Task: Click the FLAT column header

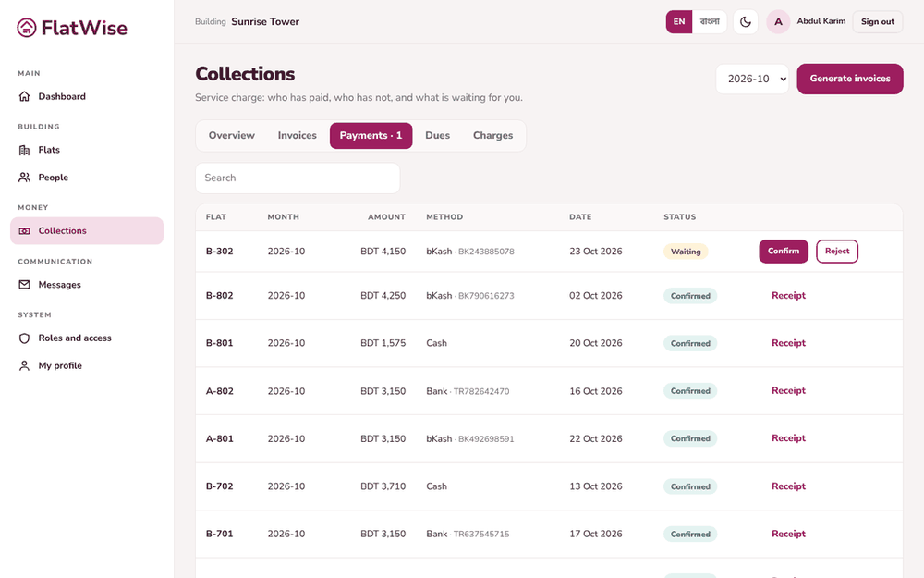Action: point(215,217)
